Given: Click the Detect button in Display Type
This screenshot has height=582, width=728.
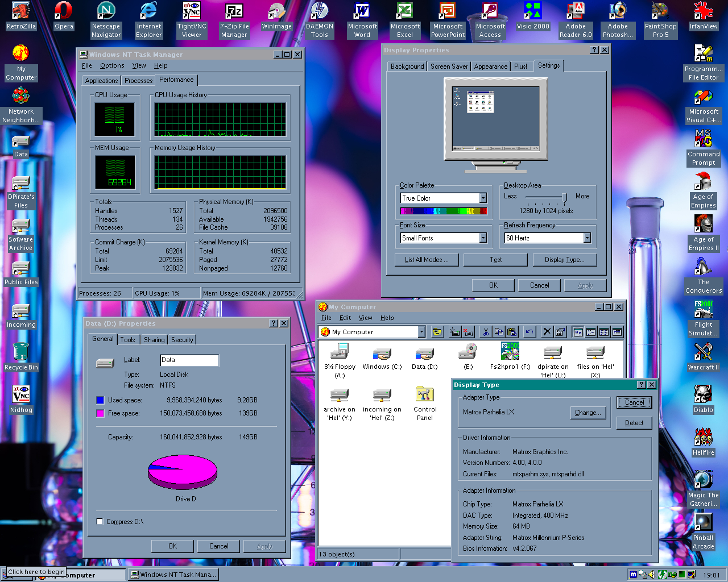Looking at the screenshot, I should coord(634,423).
